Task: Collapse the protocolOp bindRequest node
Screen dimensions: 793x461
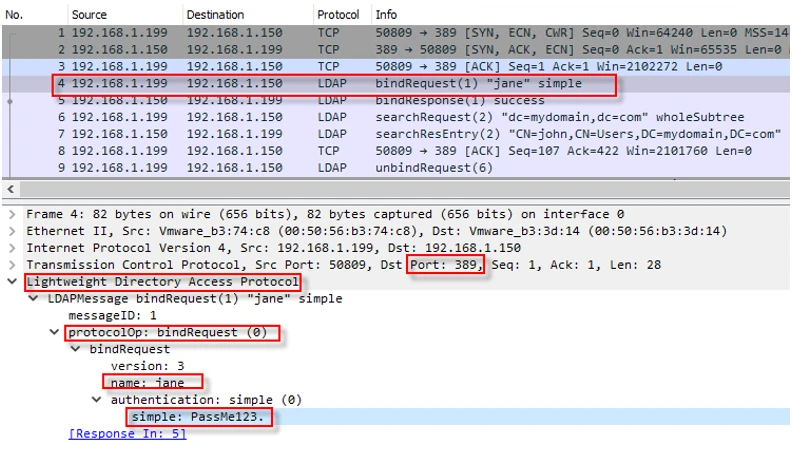Action: (x=54, y=333)
